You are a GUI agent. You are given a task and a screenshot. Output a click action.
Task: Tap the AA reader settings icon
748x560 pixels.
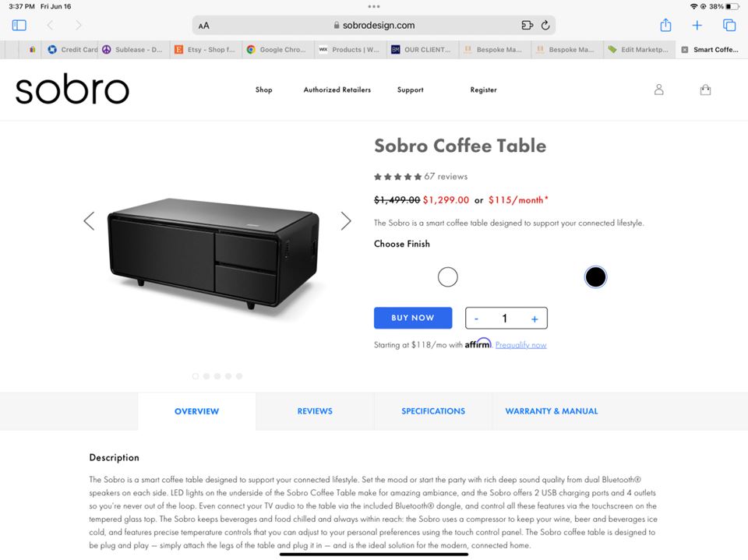coord(203,26)
